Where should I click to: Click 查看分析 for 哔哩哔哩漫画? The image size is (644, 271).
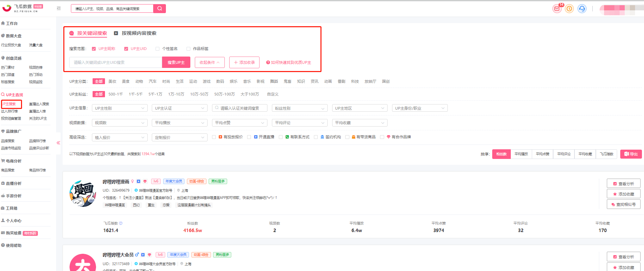pyautogui.click(x=623, y=184)
